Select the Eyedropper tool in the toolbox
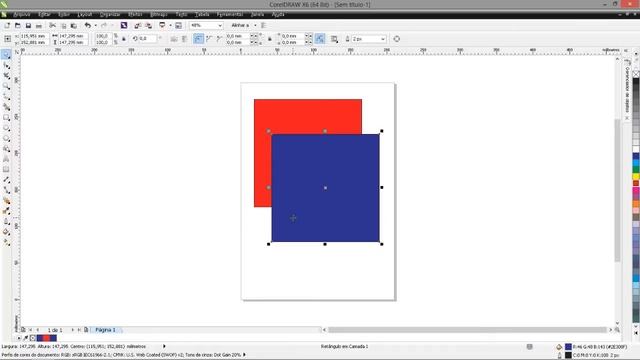 tap(6, 211)
